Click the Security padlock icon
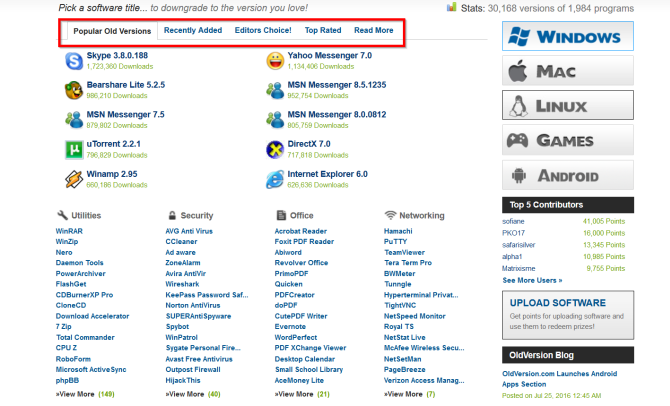This screenshot has width=670, height=406. 172,215
